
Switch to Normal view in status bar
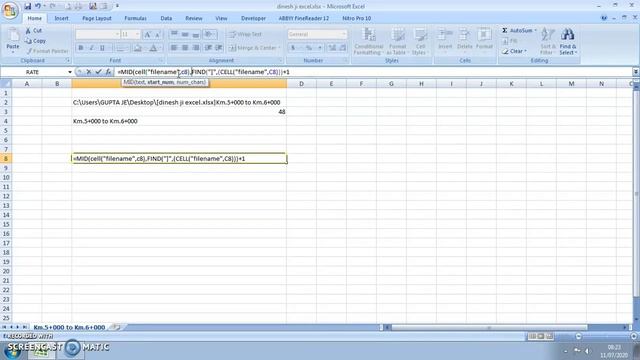532,336
